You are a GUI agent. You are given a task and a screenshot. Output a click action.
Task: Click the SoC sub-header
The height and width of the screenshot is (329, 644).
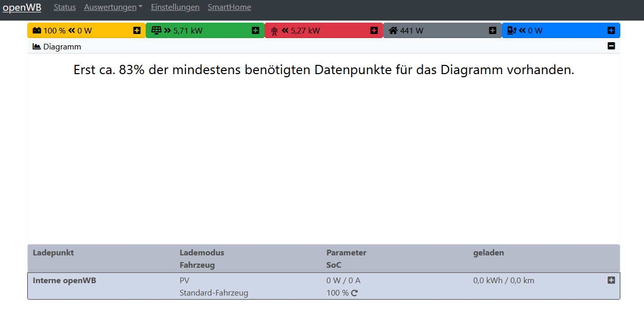(334, 265)
